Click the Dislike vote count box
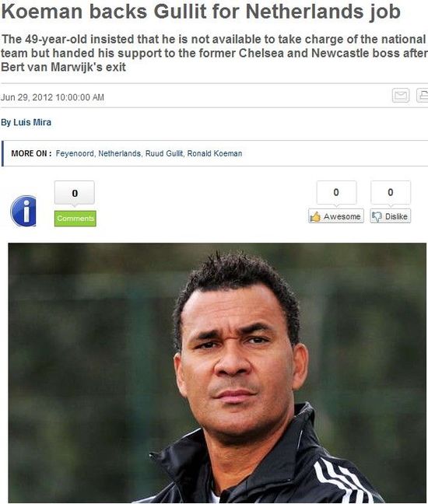428x504 pixels. (x=391, y=192)
